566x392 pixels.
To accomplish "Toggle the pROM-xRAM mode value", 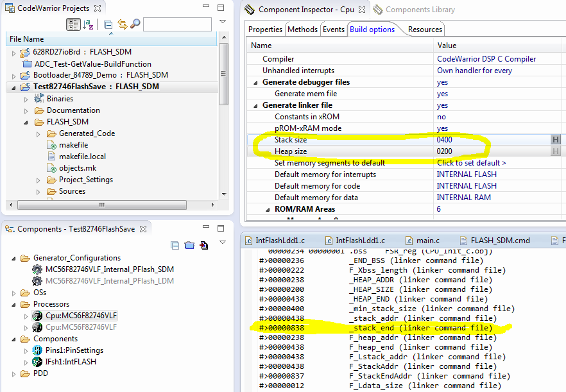I will click(x=442, y=128).
